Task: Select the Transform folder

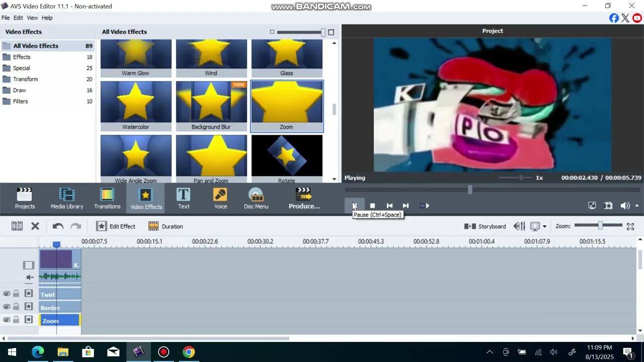Action: 47,79
